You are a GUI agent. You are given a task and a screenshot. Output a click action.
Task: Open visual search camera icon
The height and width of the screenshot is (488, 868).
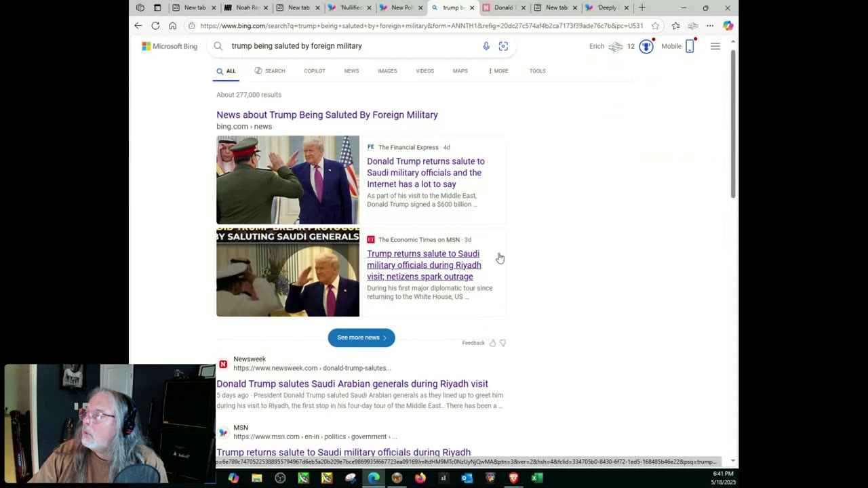pos(503,46)
